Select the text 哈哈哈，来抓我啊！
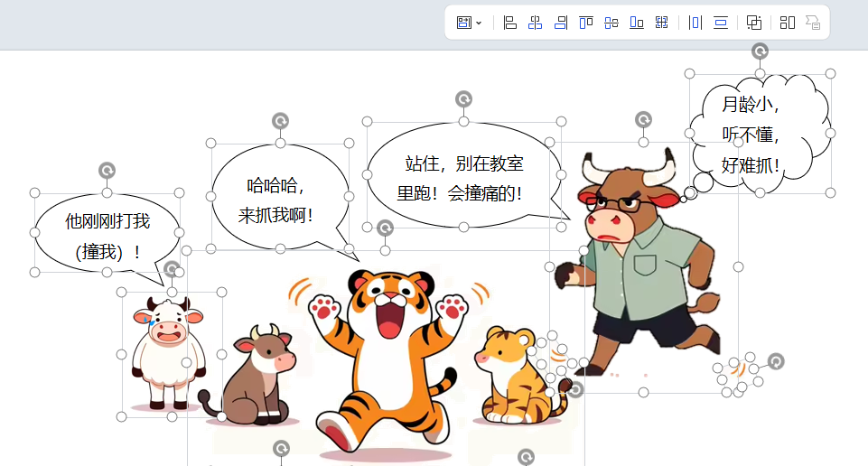 pyautogui.click(x=275, y=200)
